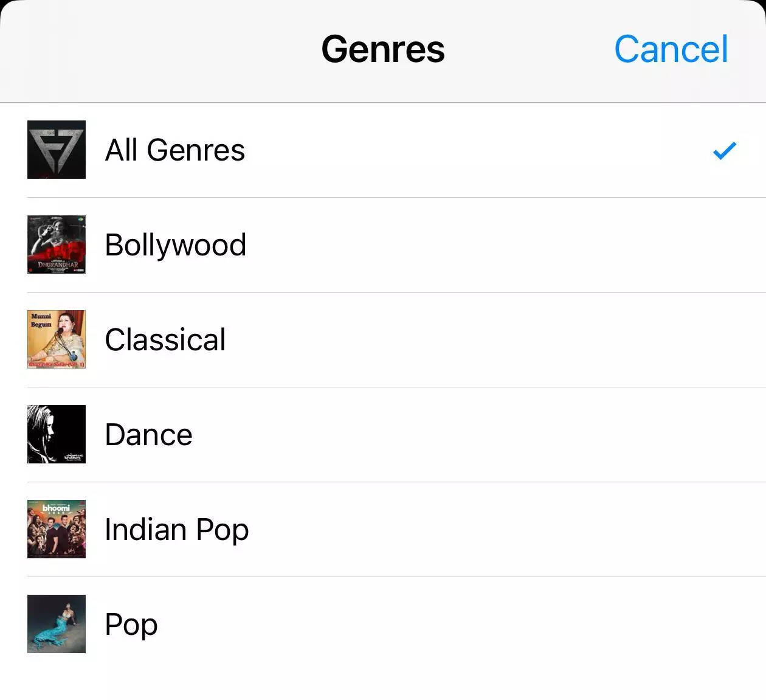This screenshot has width=766, height=700.
Task: Click the blue checkmark beside All Genres
Action: [724, 150]
